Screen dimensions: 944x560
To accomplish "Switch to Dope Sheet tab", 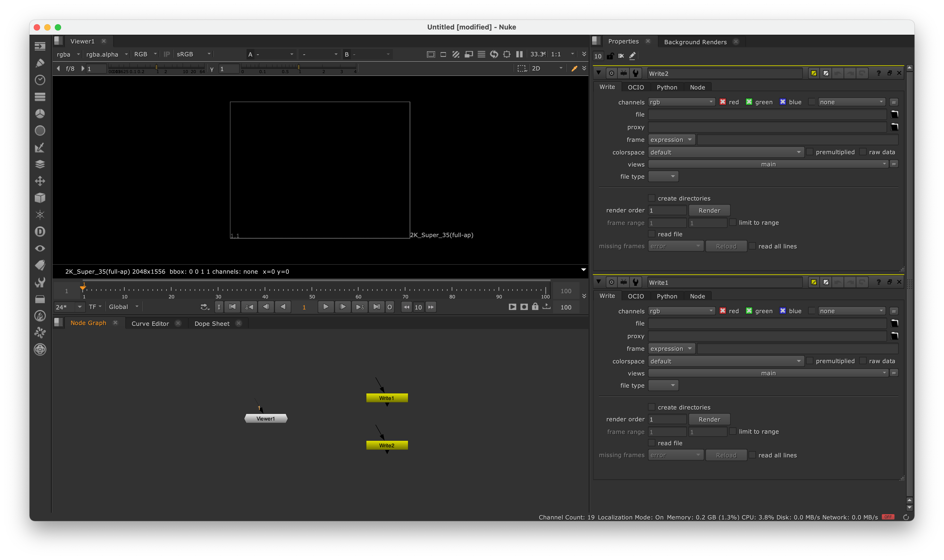I will 212,323.
